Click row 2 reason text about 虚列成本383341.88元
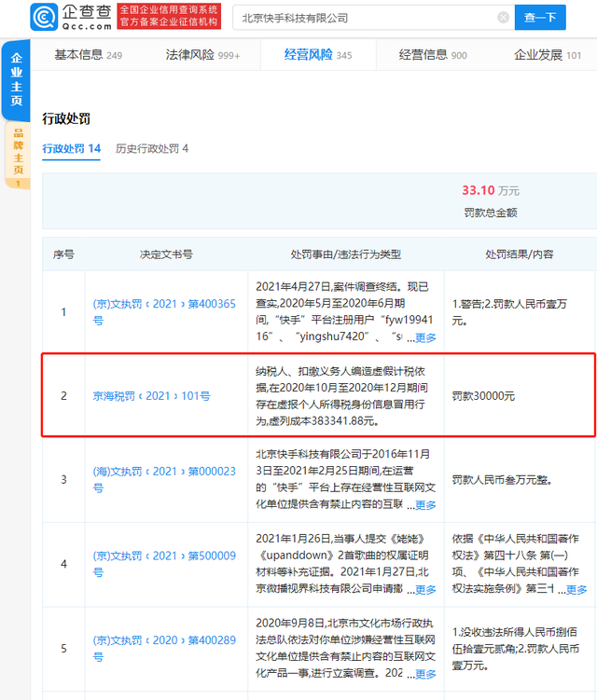Viewport: 597px width, 700px height. [x=341, y=396]
